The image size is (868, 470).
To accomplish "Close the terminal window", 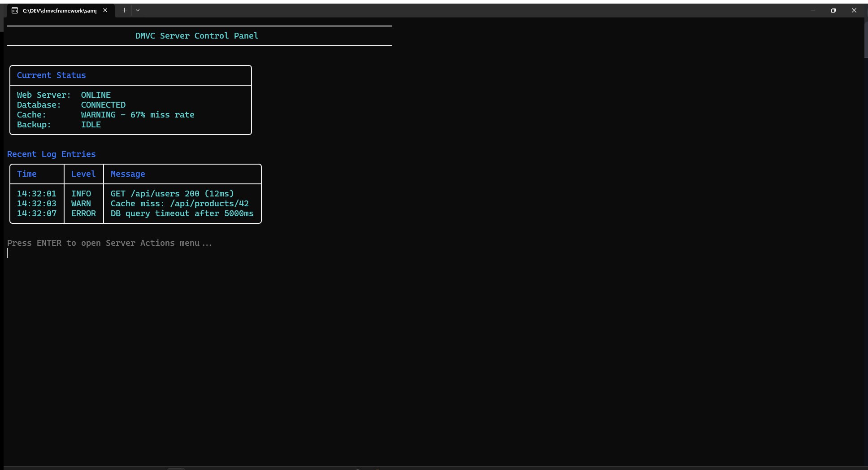I will (854, 10).
